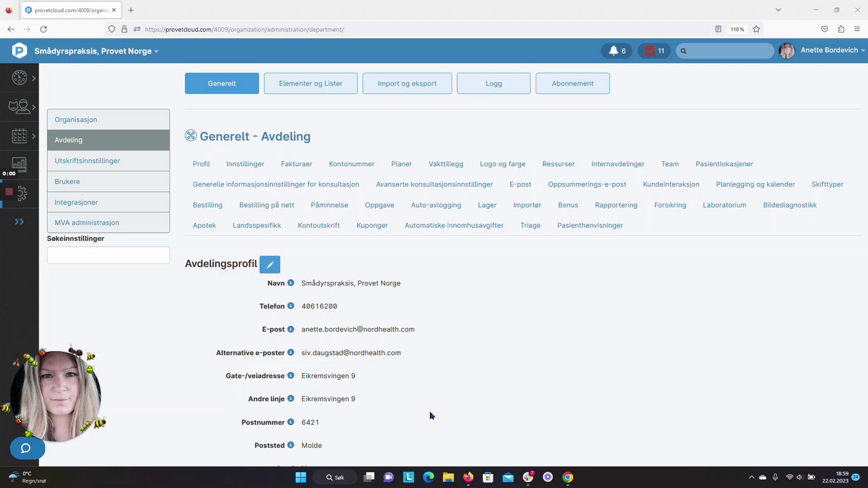Viewport: 868px width, 488px height.
Task: Jump to Profil section
Action: pos(201,164)
